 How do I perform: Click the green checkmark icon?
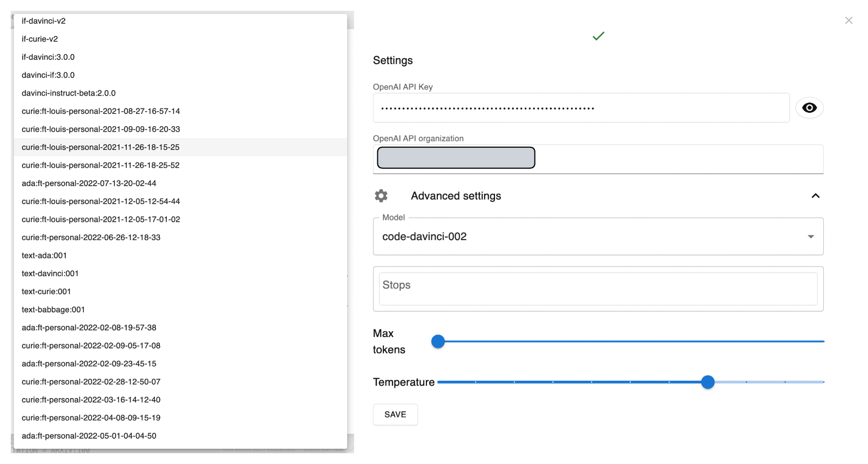point(598,36)
